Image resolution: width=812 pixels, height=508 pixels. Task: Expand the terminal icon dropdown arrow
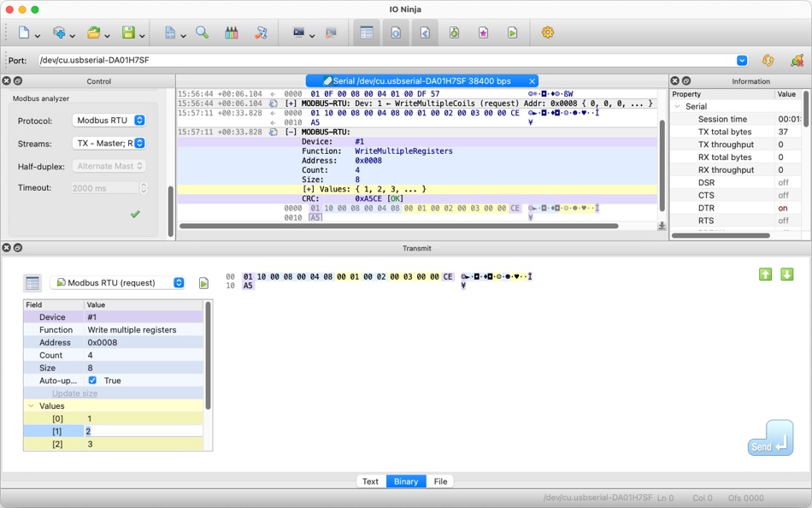tap(312, 36)
